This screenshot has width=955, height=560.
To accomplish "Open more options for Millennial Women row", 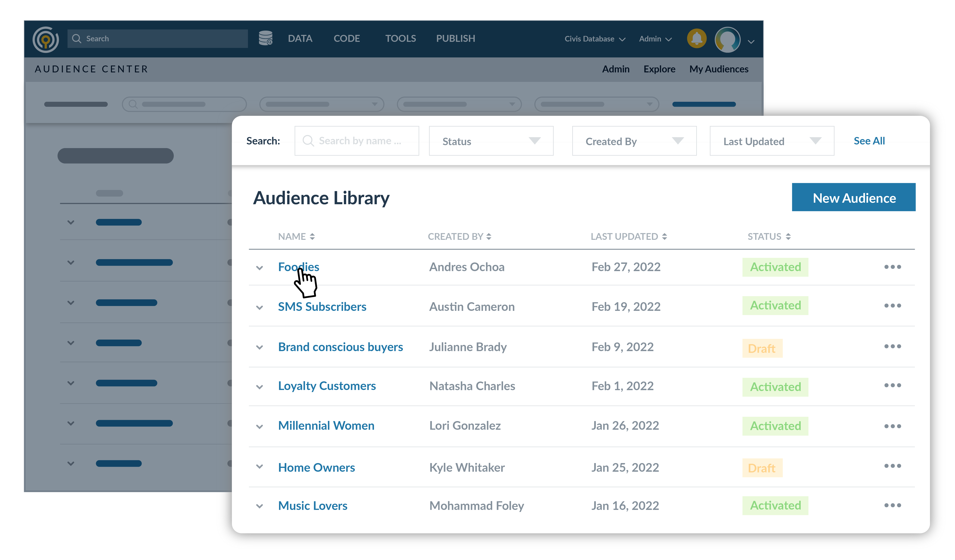I will point(892,426).
